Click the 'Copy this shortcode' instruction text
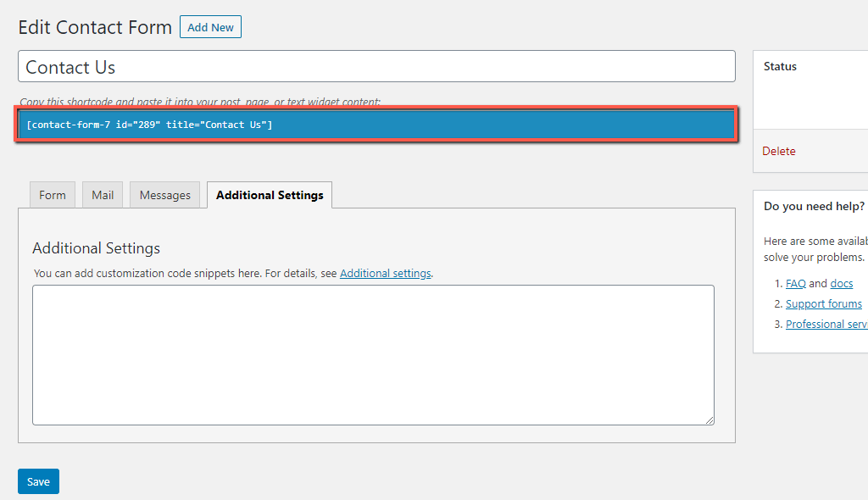The width and height of the screenshot is (868, 500). 200,102
